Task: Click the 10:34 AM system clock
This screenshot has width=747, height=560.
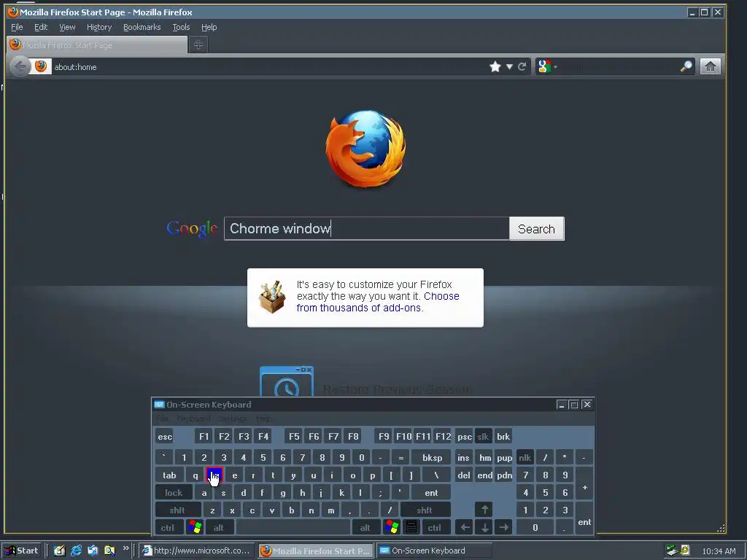Action: 719,551
